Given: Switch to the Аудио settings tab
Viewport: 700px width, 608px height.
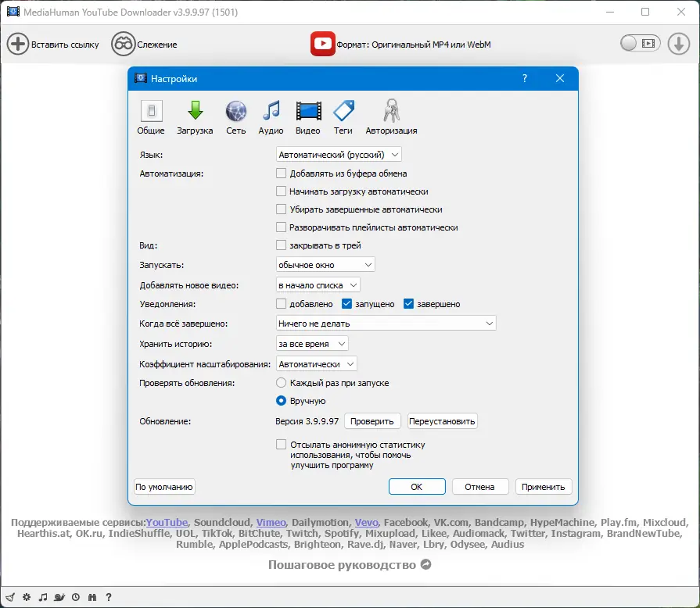Looking at the screenshot, I should pyautogui.click(x=271, y=117).
